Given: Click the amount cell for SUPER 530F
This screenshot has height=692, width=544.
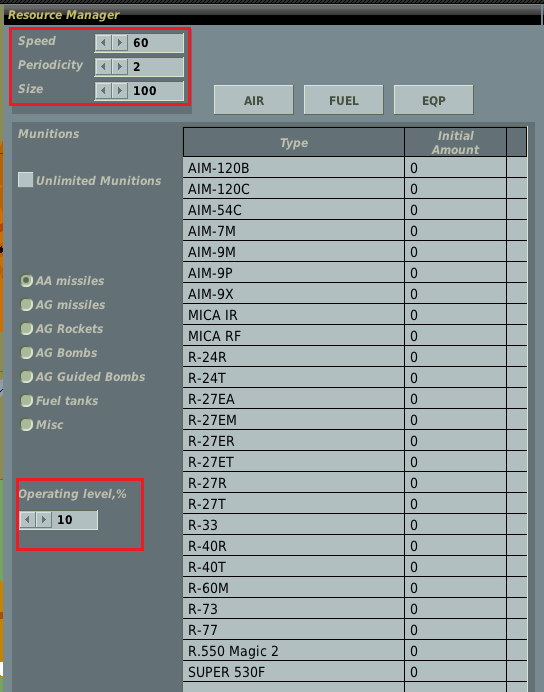Looking at the screenshot, I should pos(455,672).
